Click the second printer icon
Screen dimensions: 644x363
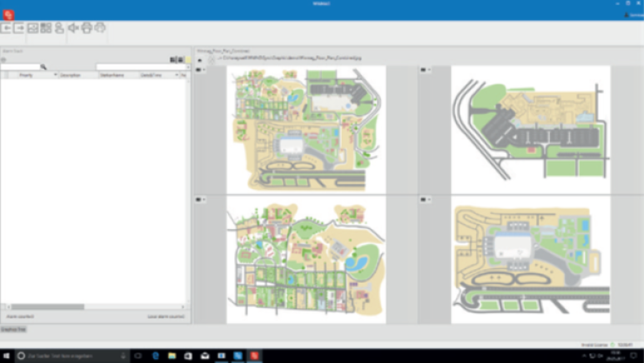coord(100,28)
